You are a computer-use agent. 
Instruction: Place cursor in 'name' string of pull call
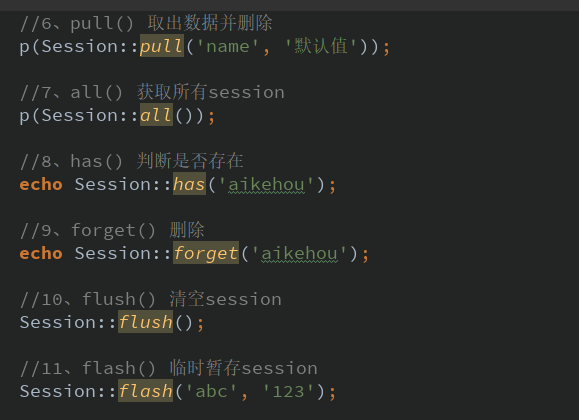point(227,47)
